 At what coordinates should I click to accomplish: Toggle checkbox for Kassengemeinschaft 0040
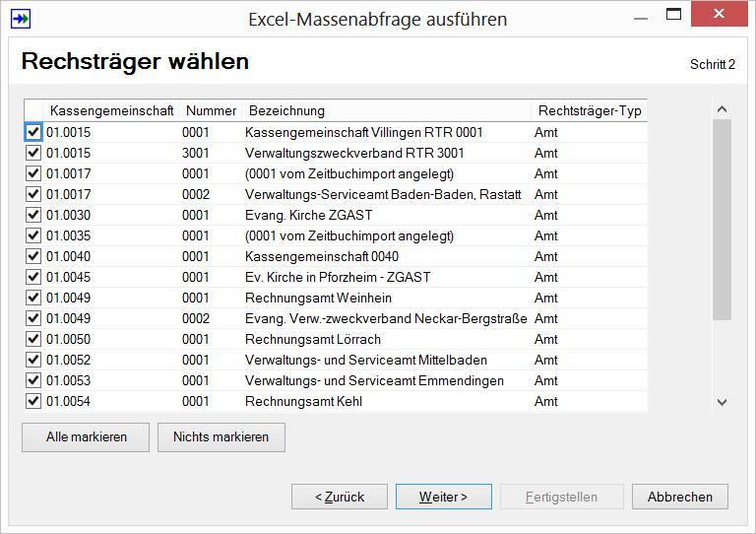point(33,256)
